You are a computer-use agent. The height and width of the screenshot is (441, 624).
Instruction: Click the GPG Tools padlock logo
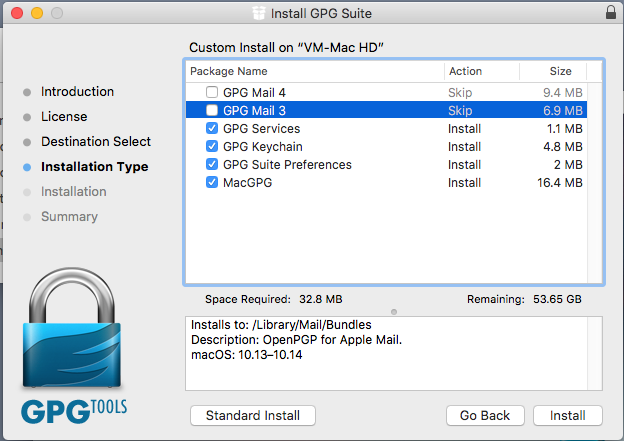tap(72, 328)
